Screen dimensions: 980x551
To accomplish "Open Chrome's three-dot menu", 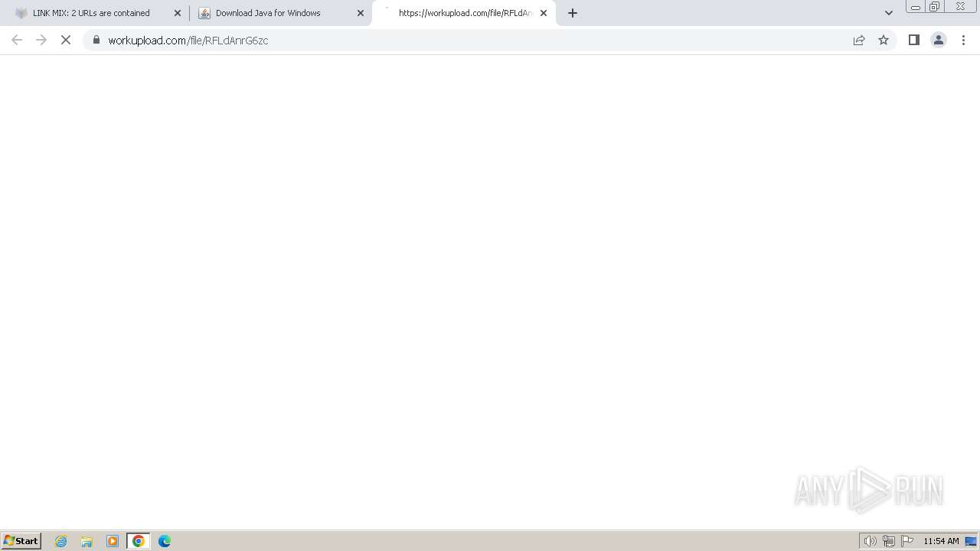I will pos(964,40).
